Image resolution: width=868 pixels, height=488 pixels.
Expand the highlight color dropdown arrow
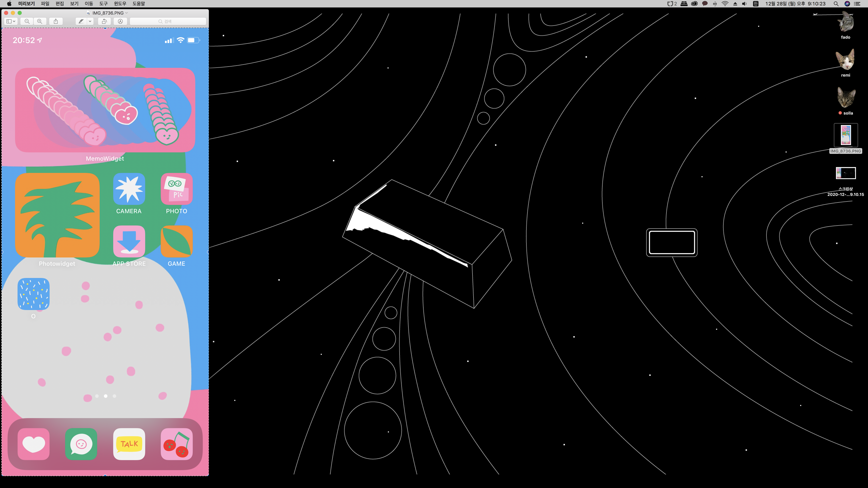coord(90,21)
